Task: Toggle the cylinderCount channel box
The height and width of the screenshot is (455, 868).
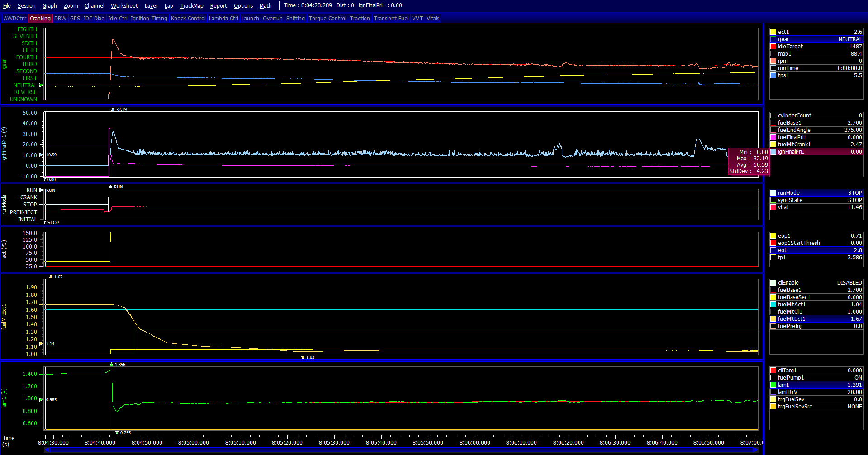Action: pyautogui.click(x=773, y=116)
